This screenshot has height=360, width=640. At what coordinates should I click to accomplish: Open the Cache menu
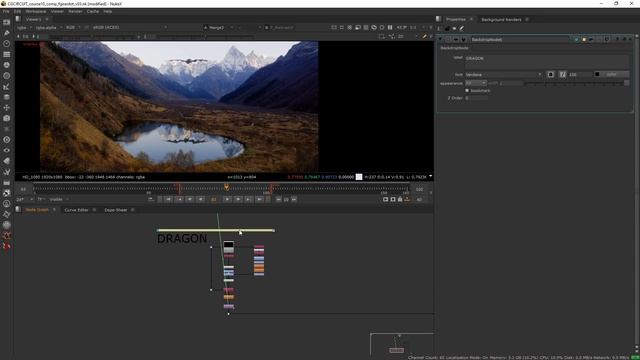pyautogui.click(x=93, y=11)
